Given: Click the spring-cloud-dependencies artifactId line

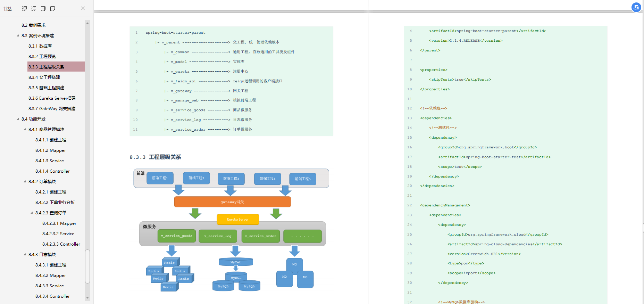Looking at the screenshot, I should [x=505, y=244].
